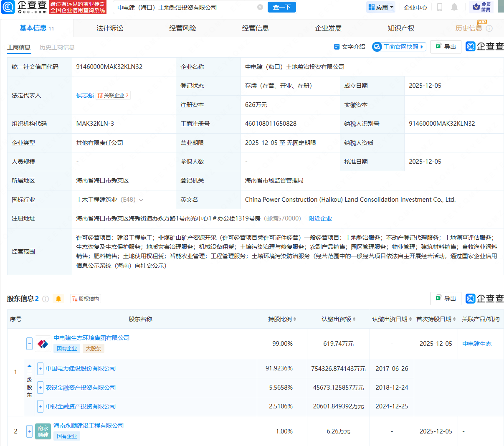Click the shareholder info monitoring bell

[x=58, y=299]
